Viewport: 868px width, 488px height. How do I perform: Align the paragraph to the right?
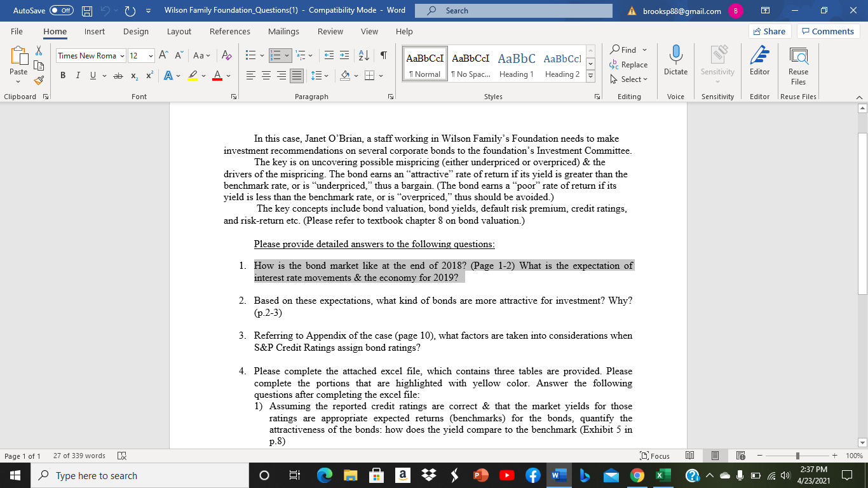click(282, 76)
